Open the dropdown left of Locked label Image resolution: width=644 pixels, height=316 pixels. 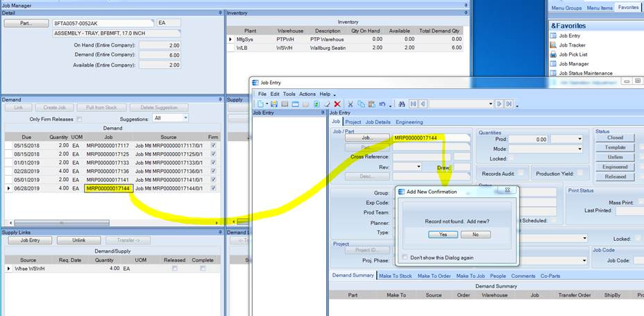584,238
